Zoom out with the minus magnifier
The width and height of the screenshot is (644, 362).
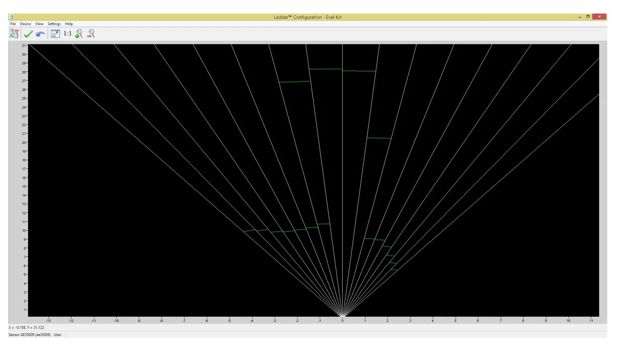(x=91, y=34)
